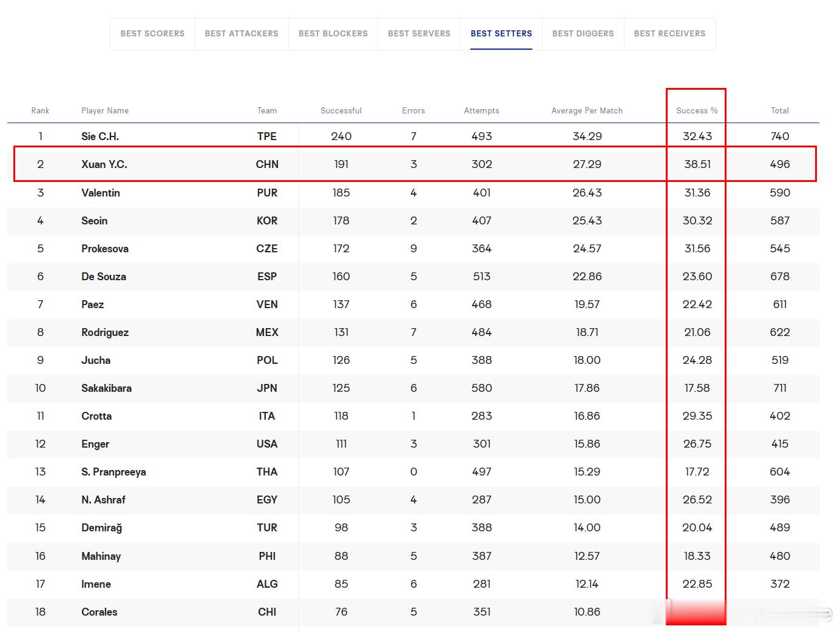
Task: Select the Best Blockers tab
Action: (x=333, y=33)
